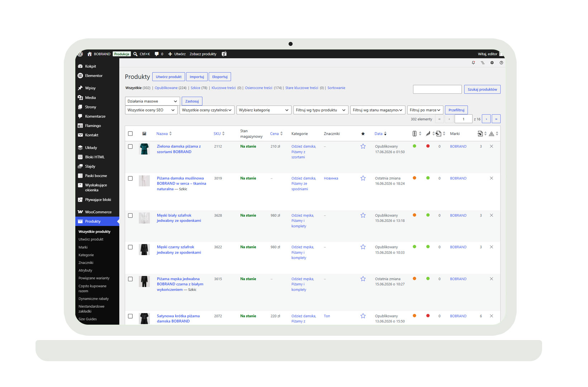Open the Działania masowe dropdown
This screenshot has height=387, width=588.
152,101
